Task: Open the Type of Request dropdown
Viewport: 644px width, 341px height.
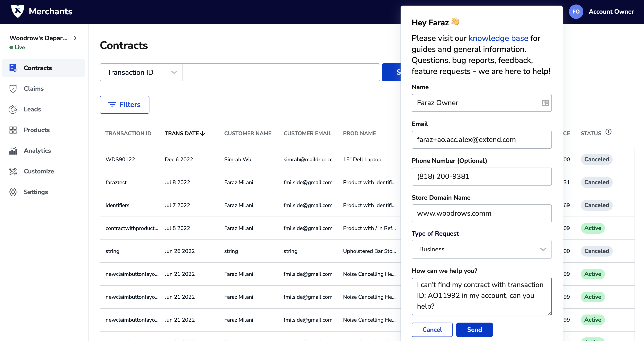Action: point(481,249)
